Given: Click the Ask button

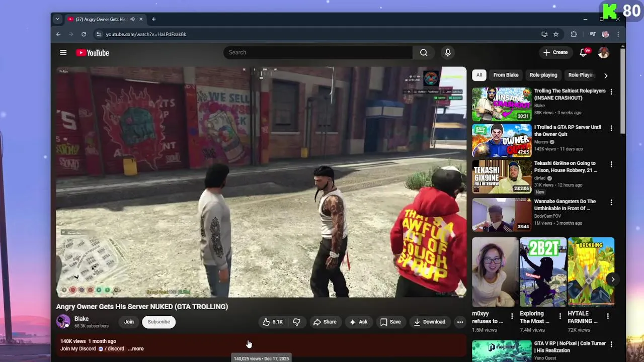Looking at the screenshot, I should (359, 322).
